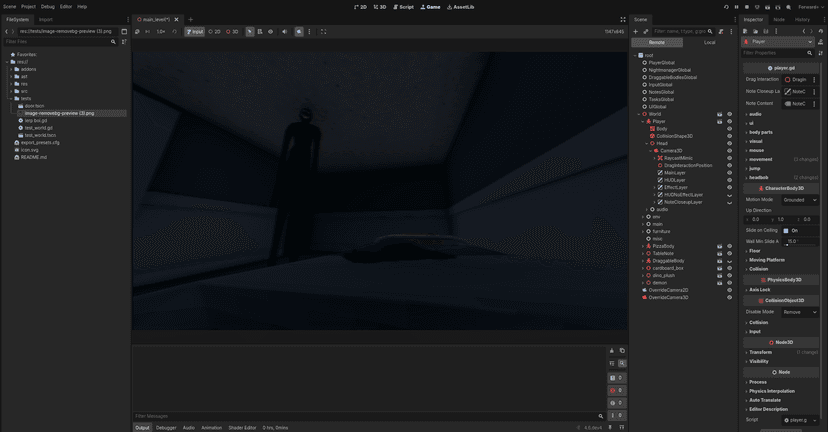
Task: Open the Disable Mode dropdown
Action: pos(800,312)
